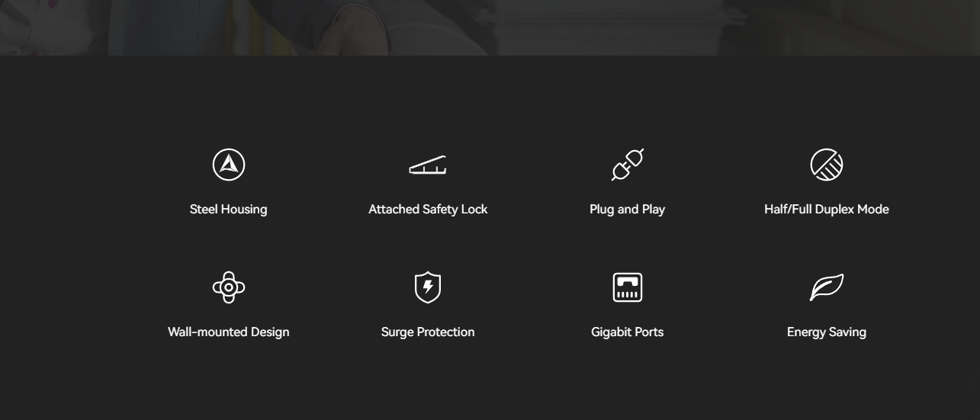The image size is (980, 420).
Task: Click the Wall-mounted Design icon
Action: 229,287
